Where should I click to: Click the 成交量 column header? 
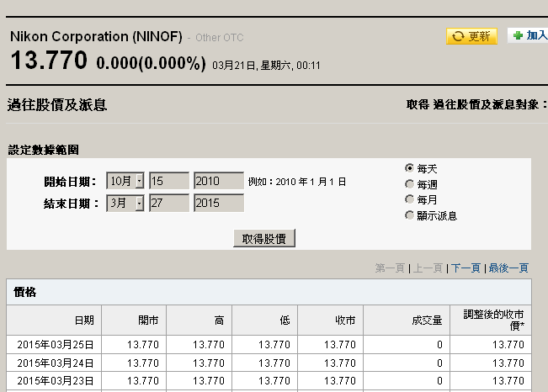coord(407,320)
